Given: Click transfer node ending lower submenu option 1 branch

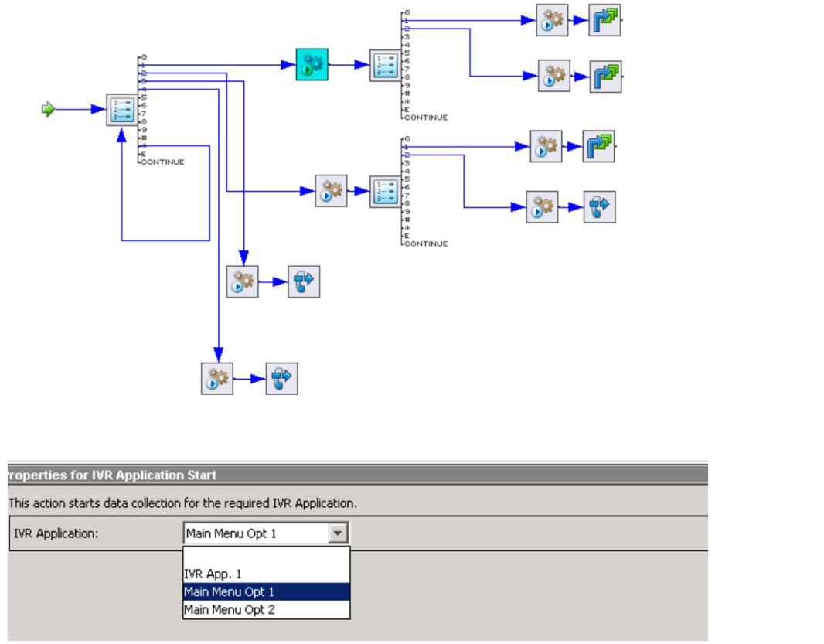Looking at the screenshot, I should point(598,146).
